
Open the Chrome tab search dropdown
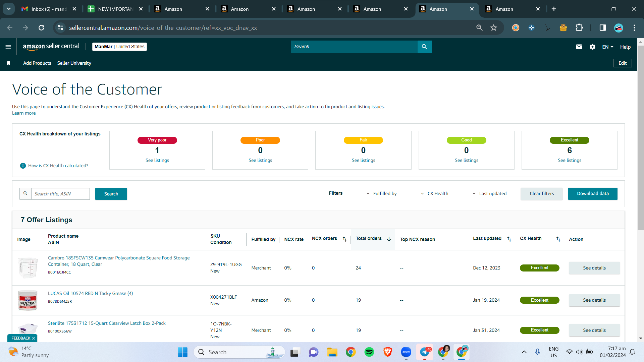[x=9, y=9]
